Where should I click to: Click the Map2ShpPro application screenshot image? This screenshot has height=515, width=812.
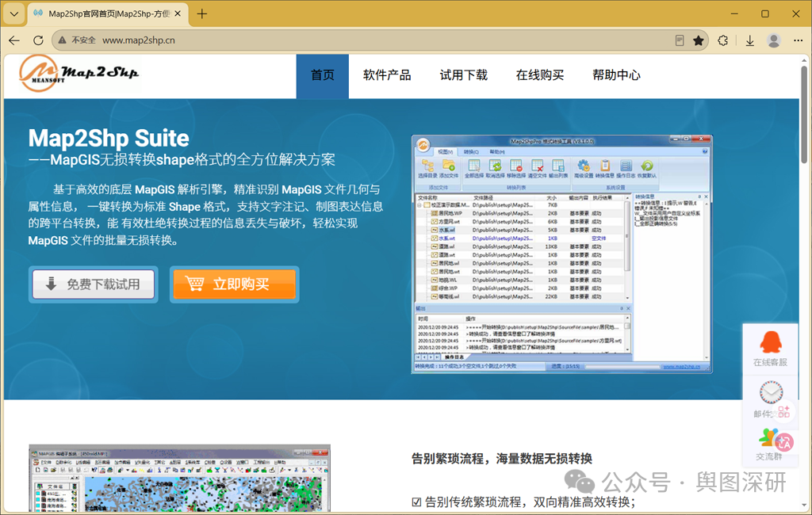click(562, 254)
